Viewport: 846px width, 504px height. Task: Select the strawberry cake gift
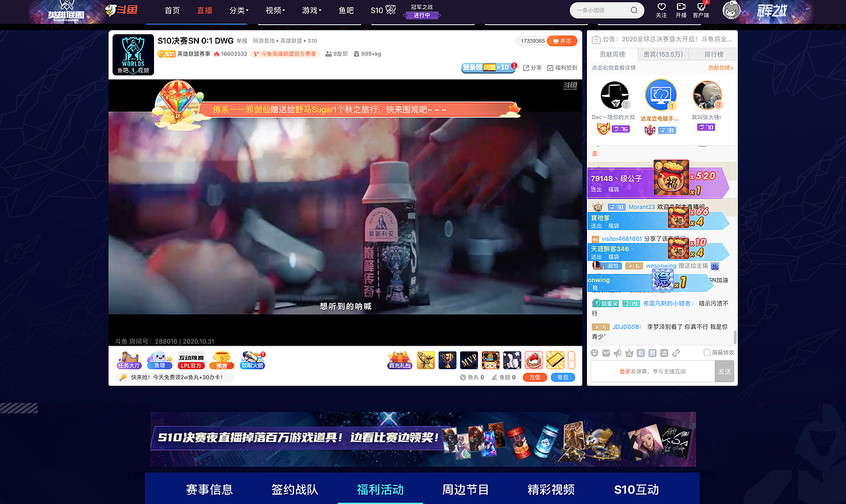[534, 360]
